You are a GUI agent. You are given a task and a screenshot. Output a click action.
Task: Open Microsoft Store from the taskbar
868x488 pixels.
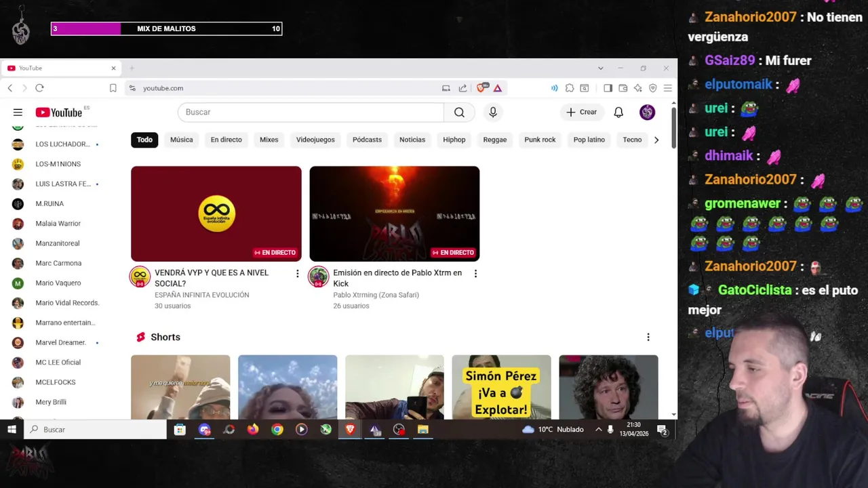(x=180, y=430)
